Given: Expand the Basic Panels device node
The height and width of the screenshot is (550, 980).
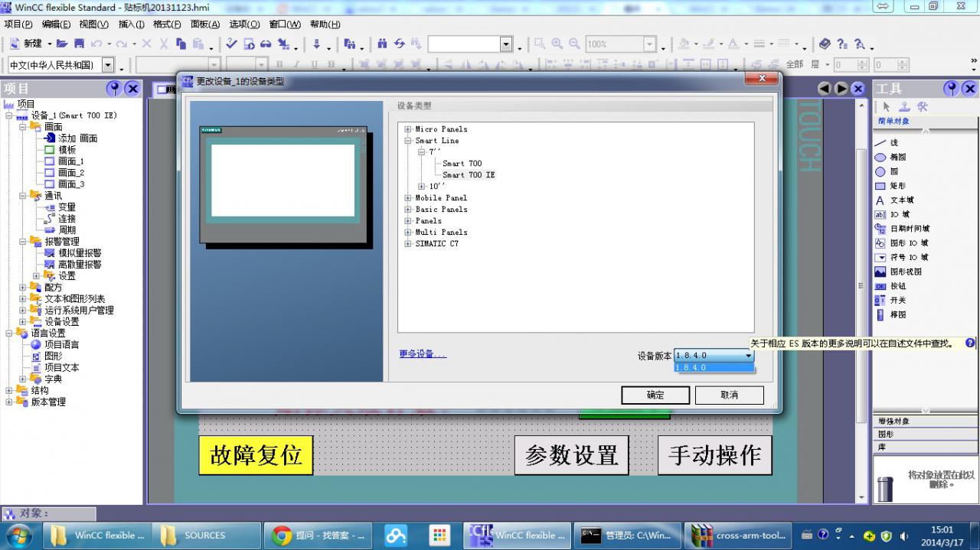Looking at the screenshot, I should (x=408, y=210).
